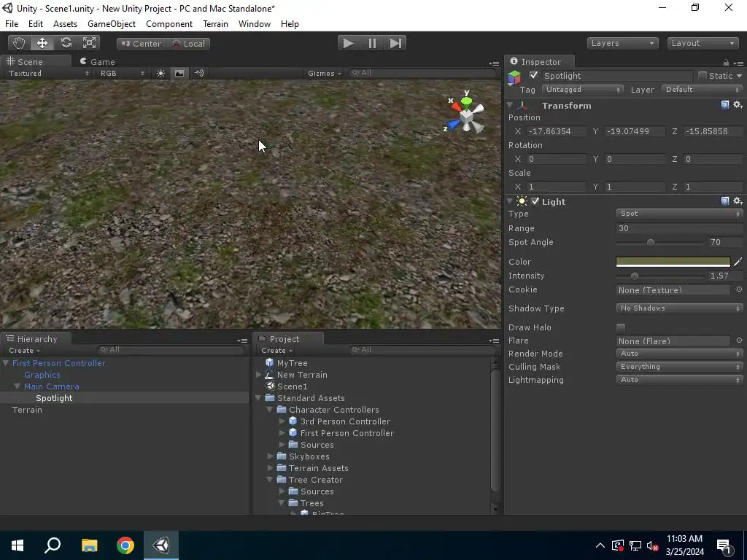Toggle scene lighting sun icon
The height and width of the screenshot is (560, 747).
[x=161, y=73]
